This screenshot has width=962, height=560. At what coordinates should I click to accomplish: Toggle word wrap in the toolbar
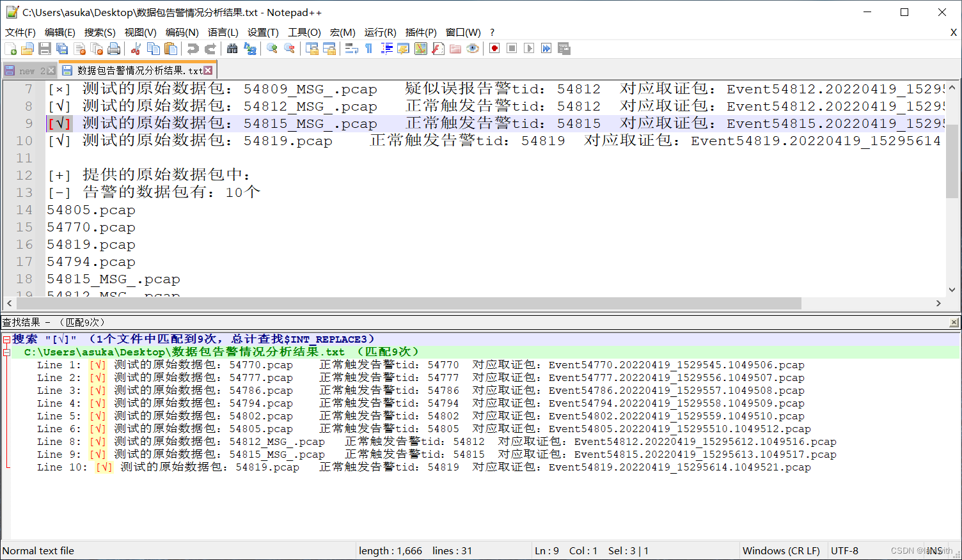[x=352, y=49]
